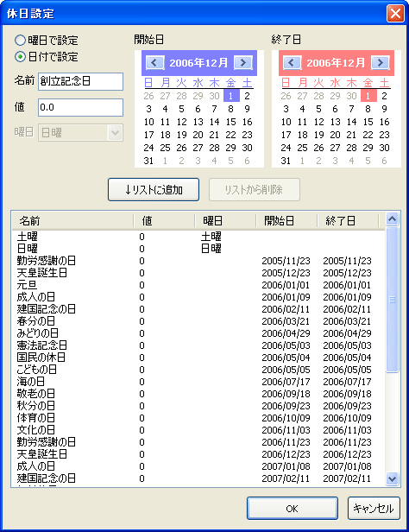The height and width of the screenshot is (532, 409).
Task: Select the 憲法記念日 row
Action: click(x=198, y=345)
